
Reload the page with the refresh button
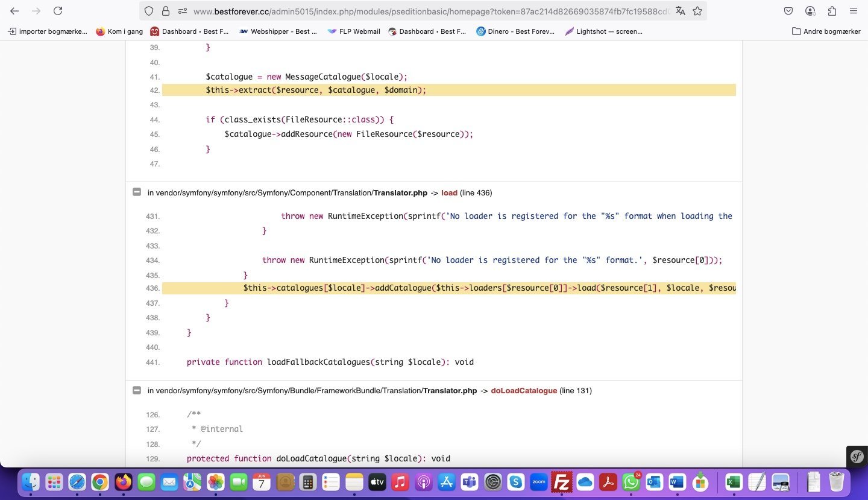[x=58, y=11]
